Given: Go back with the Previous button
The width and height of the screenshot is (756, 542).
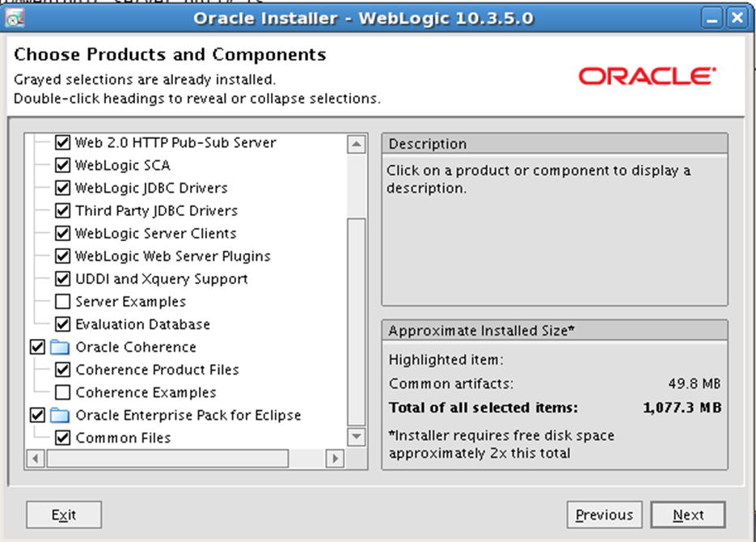Looking at the screenshot, I should [604, 515].
